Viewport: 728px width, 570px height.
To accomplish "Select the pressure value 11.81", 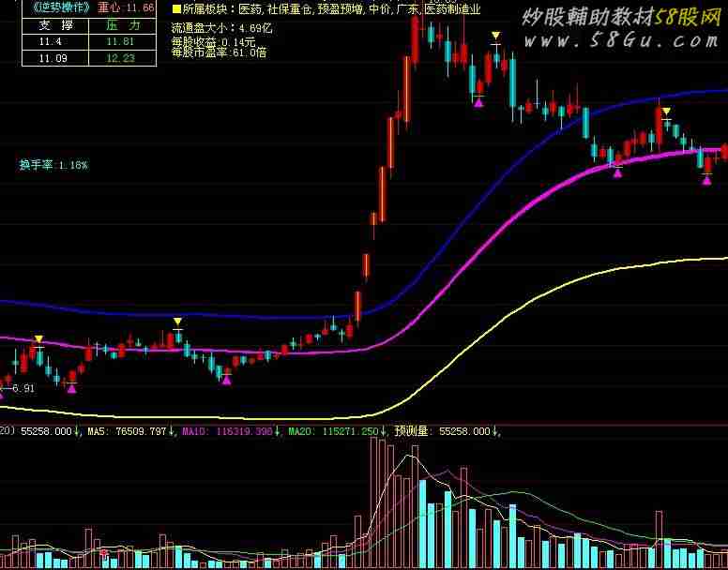I will tap(120, 42).
